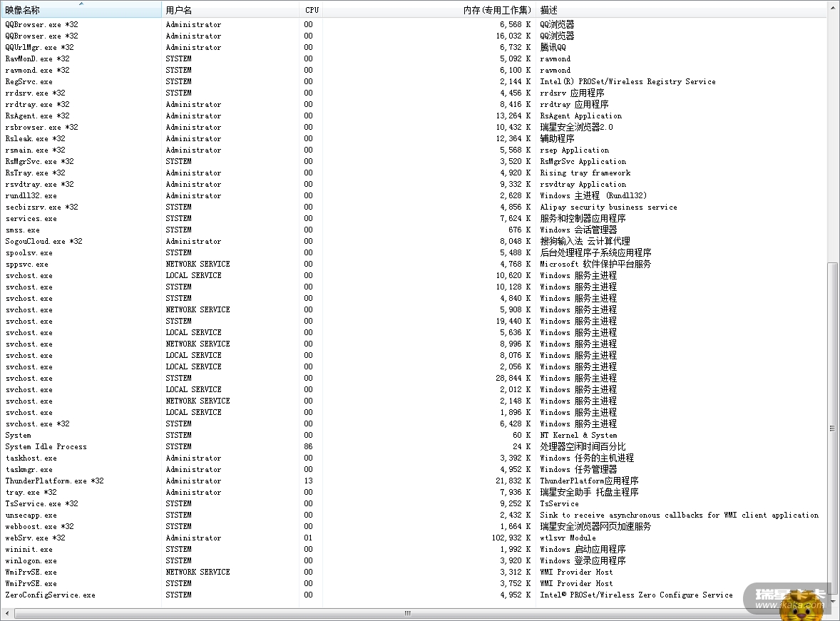Select svchost.exe row using 19,440 K
The width and height of the screenshot is (840, 621).
[413, 321]
